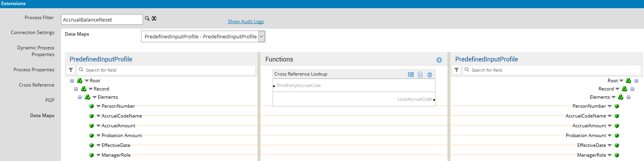
Task: Open the PGP section
Action: [50, 100]
